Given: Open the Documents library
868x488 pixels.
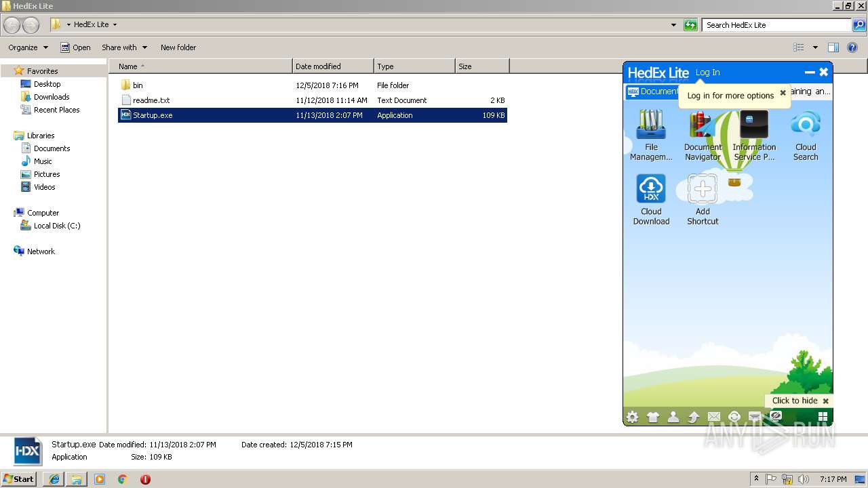Looking at the screenshot, I should tap(52, 148).
